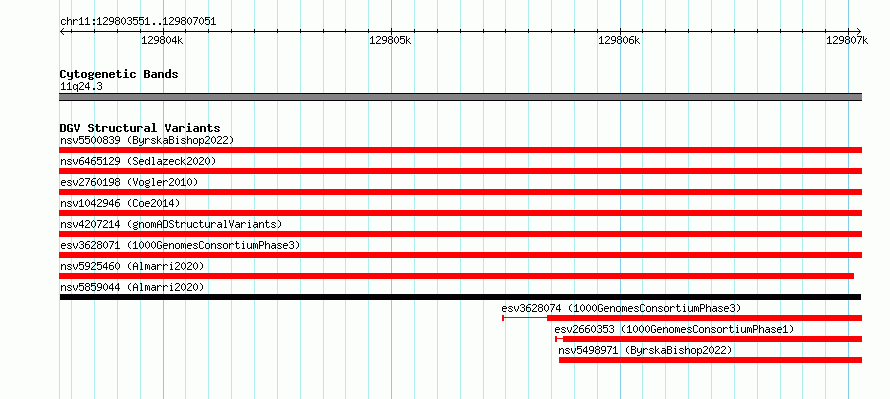Click the red bar under esv2760198

460,192
